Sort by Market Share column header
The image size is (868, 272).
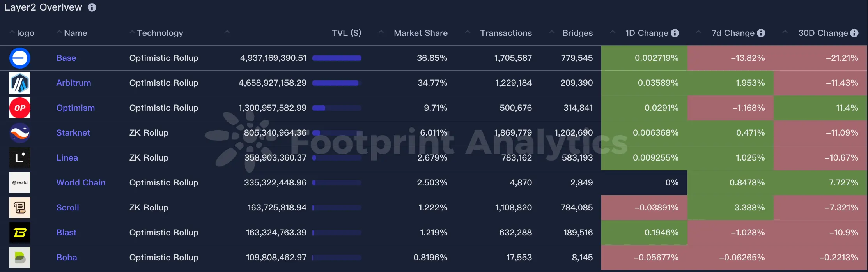pos(420,33)
